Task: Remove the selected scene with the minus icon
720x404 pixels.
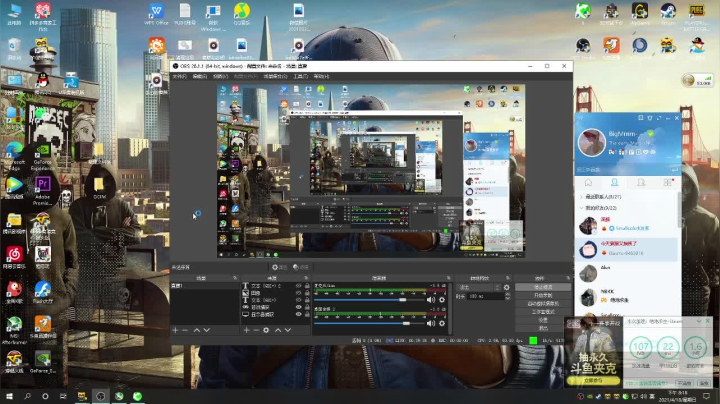Action: pyautogui.click(x=185, y=330)
